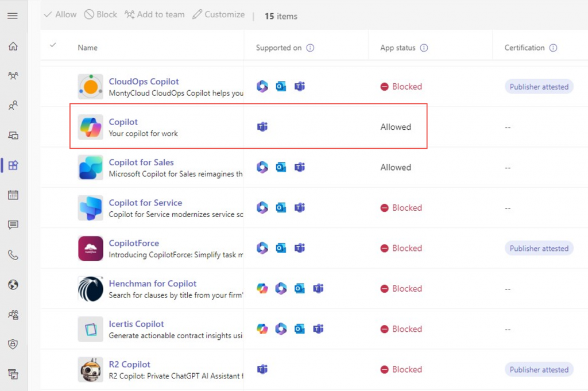The image size is (588, 391).
Task: Click the CloudOps Copilot app logo
Action: coord(90,87)
